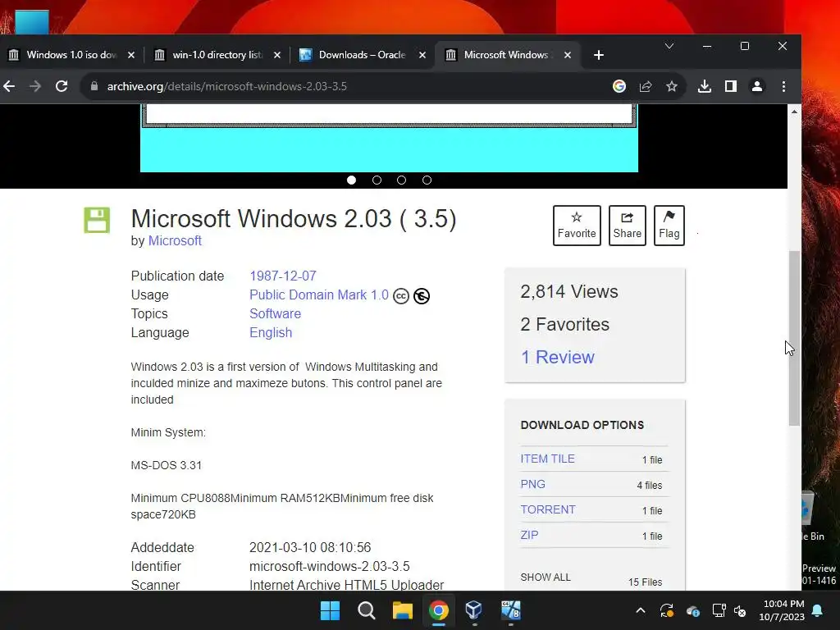Viewport: 840px width, 630px height.
Task: Click publication date 1987-12-07 link
Action: click(283, 276)
